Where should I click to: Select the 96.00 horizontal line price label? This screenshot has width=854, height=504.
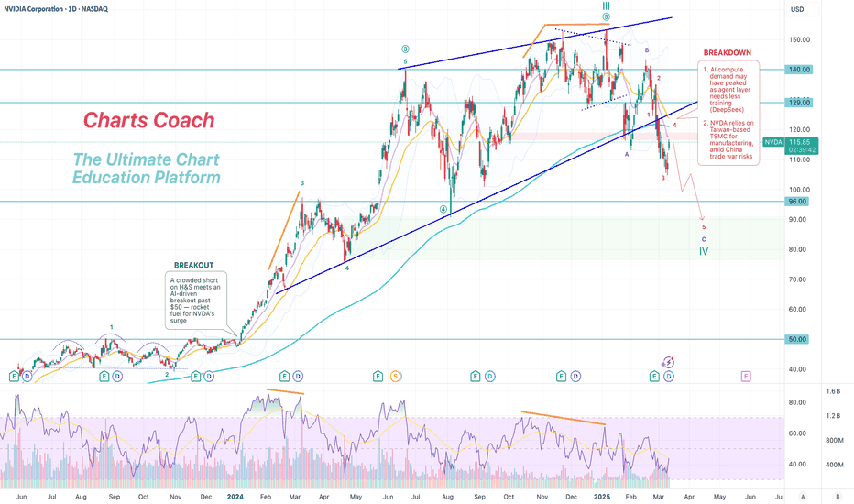point(797,202)
